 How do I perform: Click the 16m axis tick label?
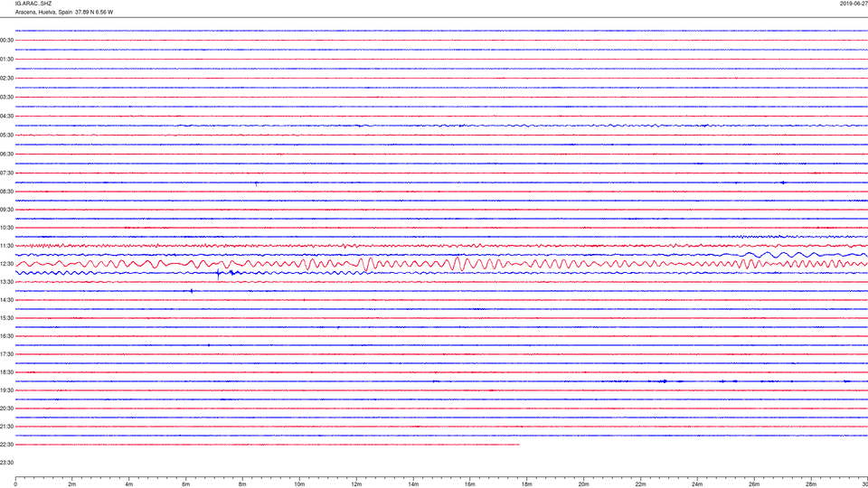click(x=470, y=484)
